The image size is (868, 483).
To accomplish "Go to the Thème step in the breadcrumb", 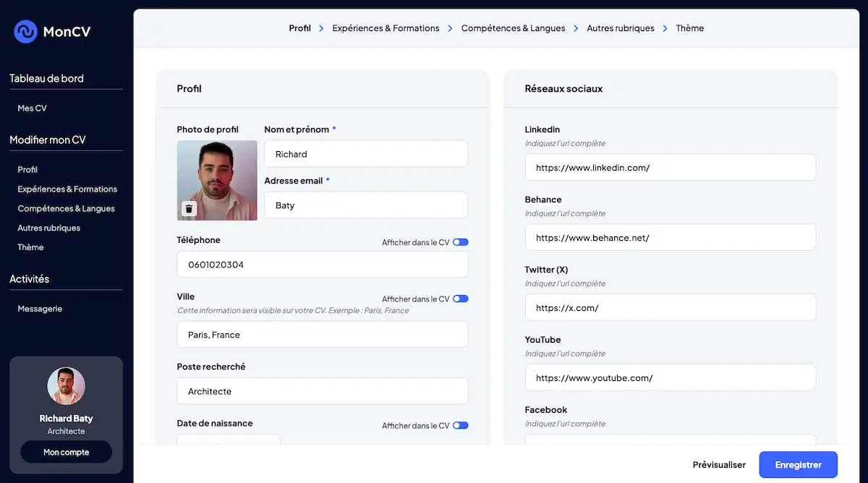I will coord(689,28).
